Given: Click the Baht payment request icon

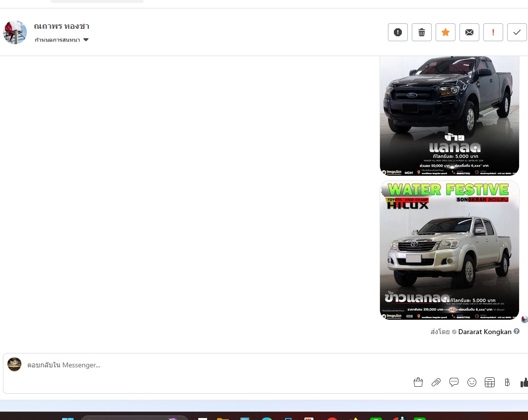Looking at the screenshot, I should point(507,382).
